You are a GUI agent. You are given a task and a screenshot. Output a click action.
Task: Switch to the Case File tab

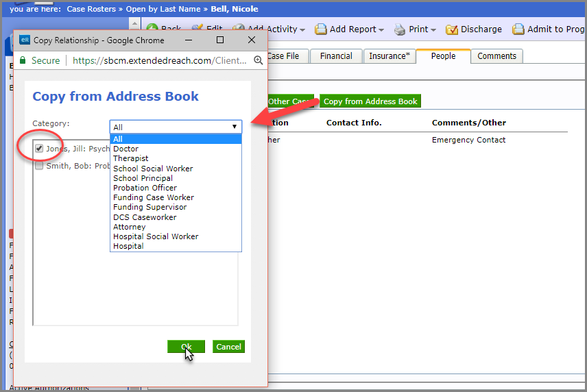point(287,56)
